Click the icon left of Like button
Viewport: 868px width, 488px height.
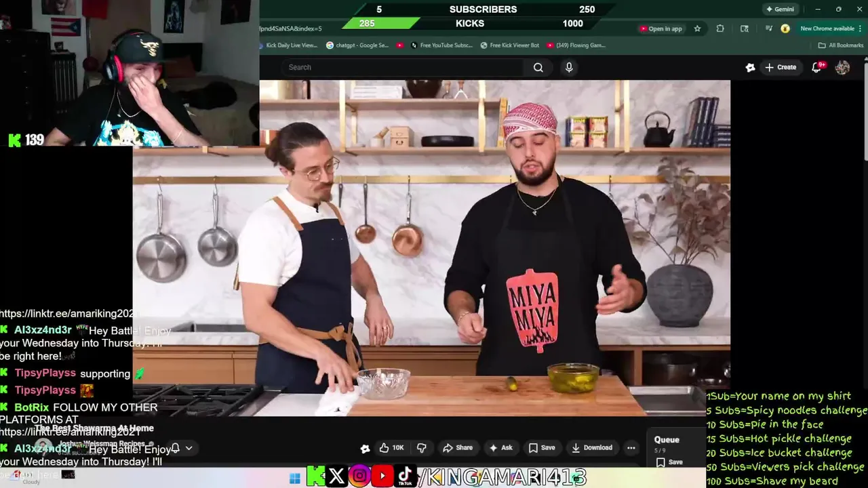click(x=365, y=448)
